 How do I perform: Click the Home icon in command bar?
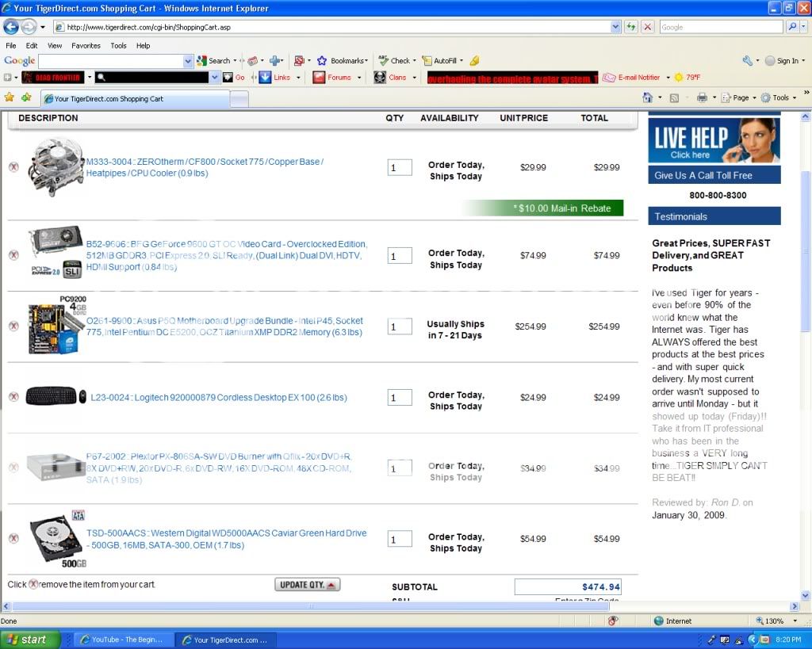click(648, 97)
